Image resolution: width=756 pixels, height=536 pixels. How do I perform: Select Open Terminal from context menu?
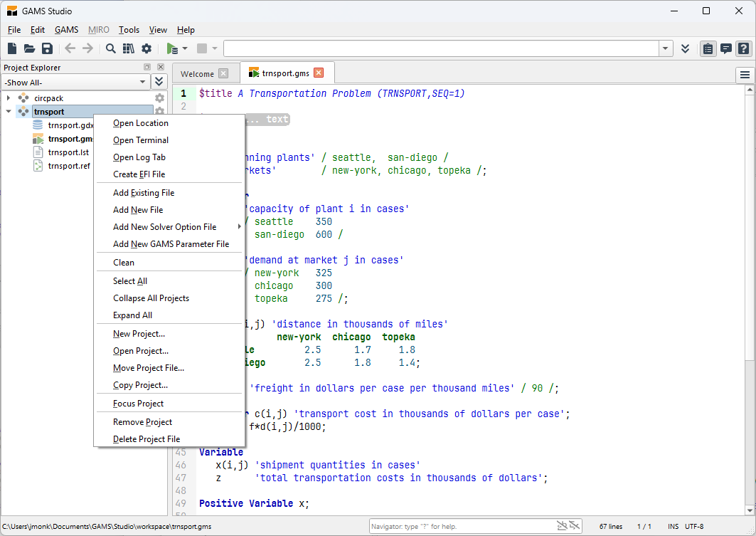click(x=141, y=140)
